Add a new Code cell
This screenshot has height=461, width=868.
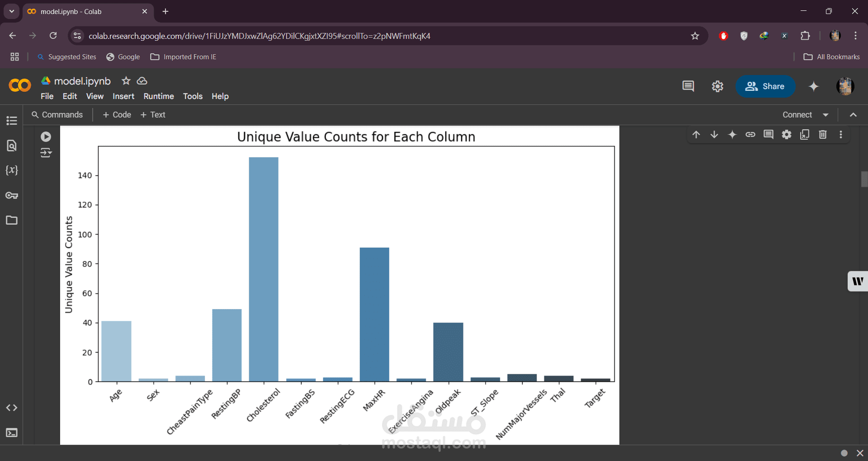117,115
